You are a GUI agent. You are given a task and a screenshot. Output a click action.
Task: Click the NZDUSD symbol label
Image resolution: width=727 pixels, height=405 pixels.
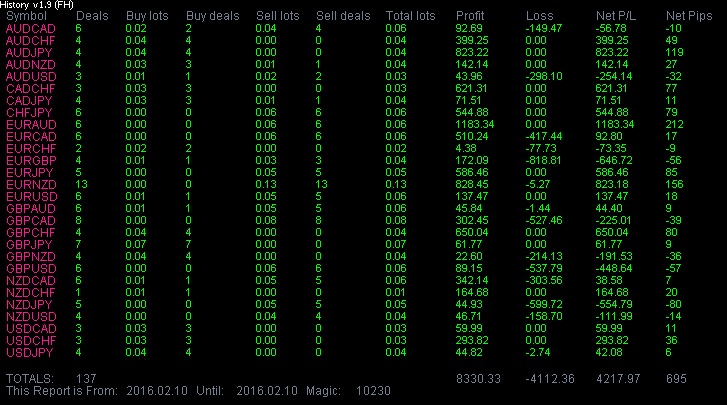click(31, 317)
